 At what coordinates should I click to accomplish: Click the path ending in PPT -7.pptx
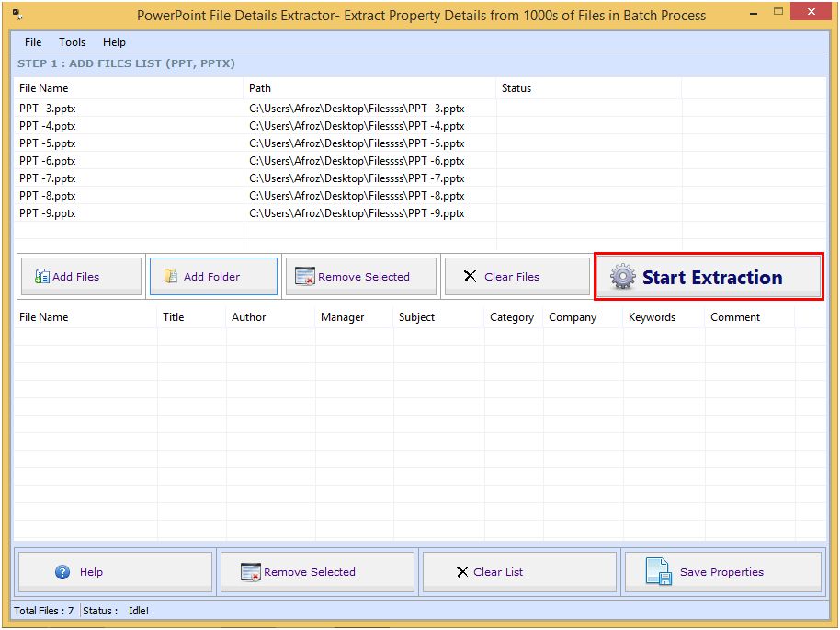click(357, 178)
